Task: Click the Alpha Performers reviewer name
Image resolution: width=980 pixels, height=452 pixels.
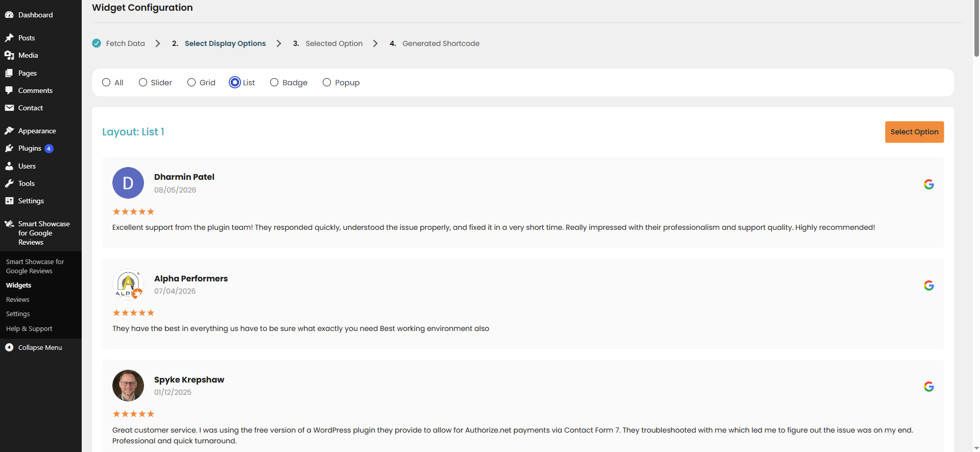Action: tap(191, 278)
